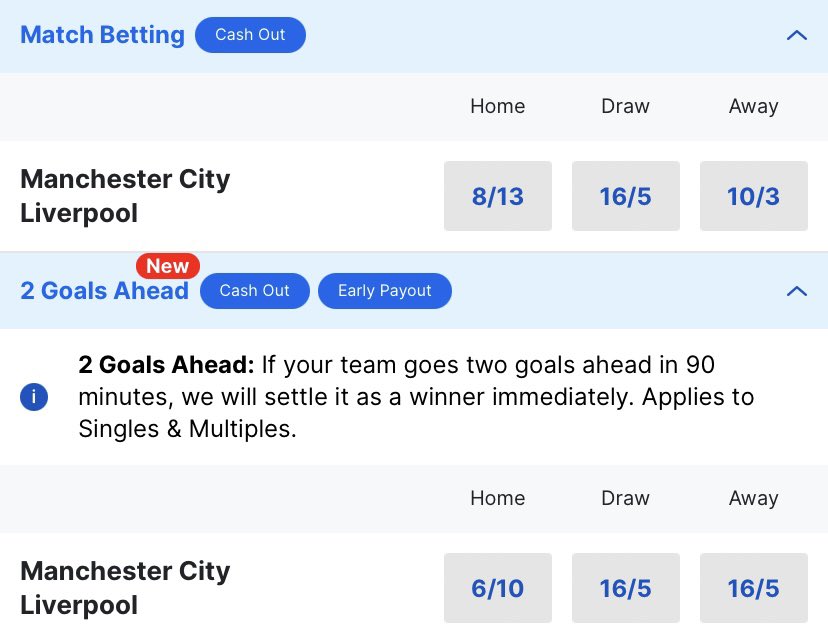Select the 16/5 Away odds in 2 Goals Ahead
Screen dimensions: 828x643
754,588
